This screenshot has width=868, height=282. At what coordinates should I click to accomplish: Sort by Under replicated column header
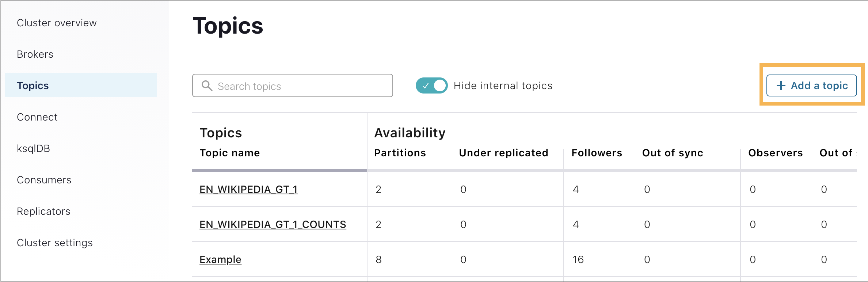(503, 153)
